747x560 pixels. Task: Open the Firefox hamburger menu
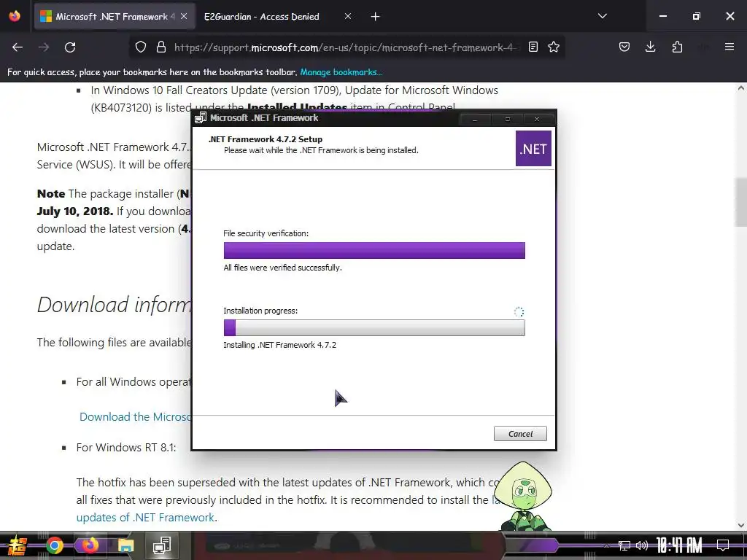pos(729,47)
